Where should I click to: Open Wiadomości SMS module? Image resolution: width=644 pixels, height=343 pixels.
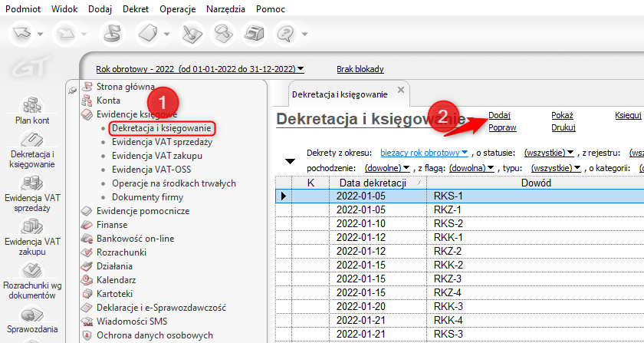pos(132,322)
